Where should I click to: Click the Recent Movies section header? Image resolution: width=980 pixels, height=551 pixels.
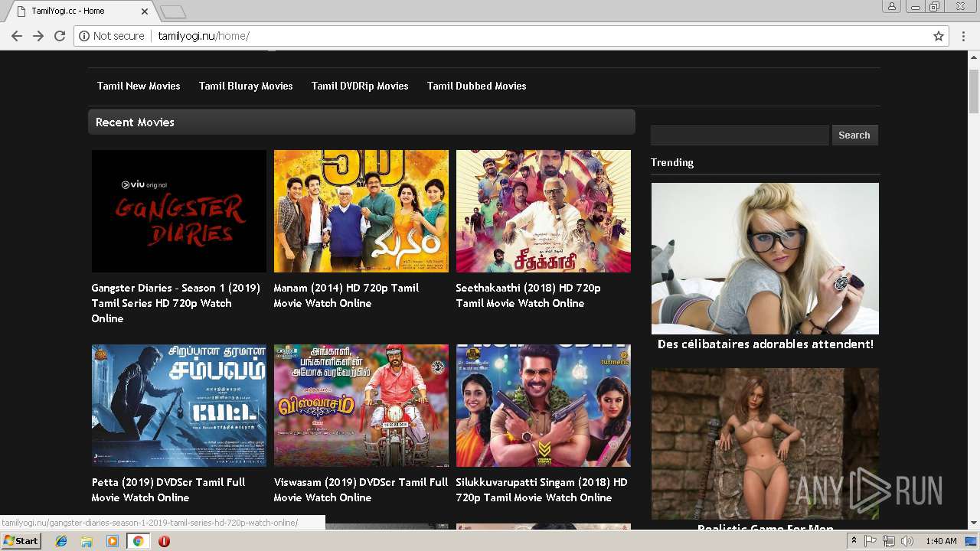point(361,122)
